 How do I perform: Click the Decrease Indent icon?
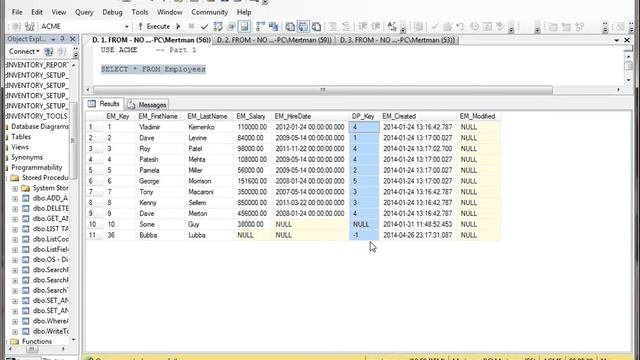(x=362, y=27)
